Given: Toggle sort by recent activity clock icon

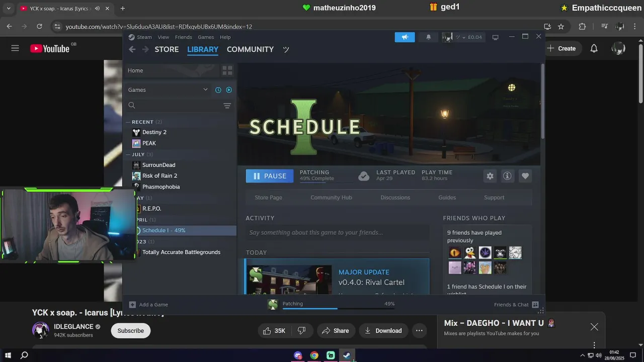Looking at the screenshot, I should coord(218,90).
